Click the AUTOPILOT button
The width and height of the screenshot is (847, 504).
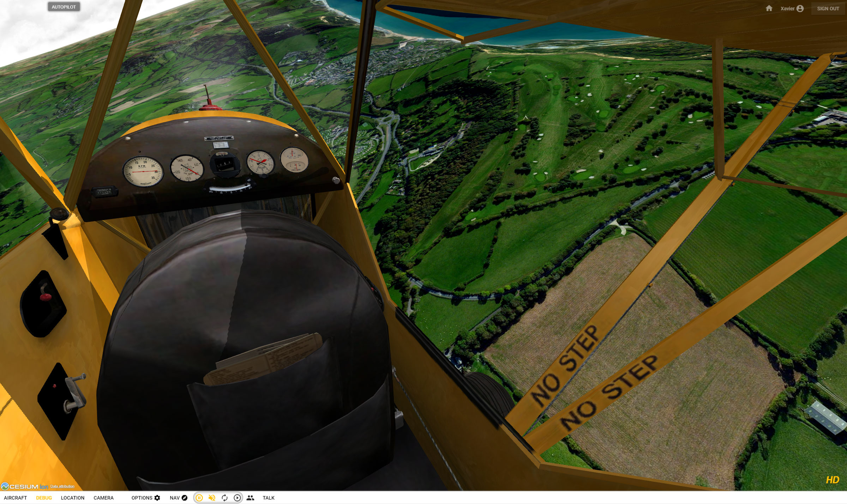[64, 7]
